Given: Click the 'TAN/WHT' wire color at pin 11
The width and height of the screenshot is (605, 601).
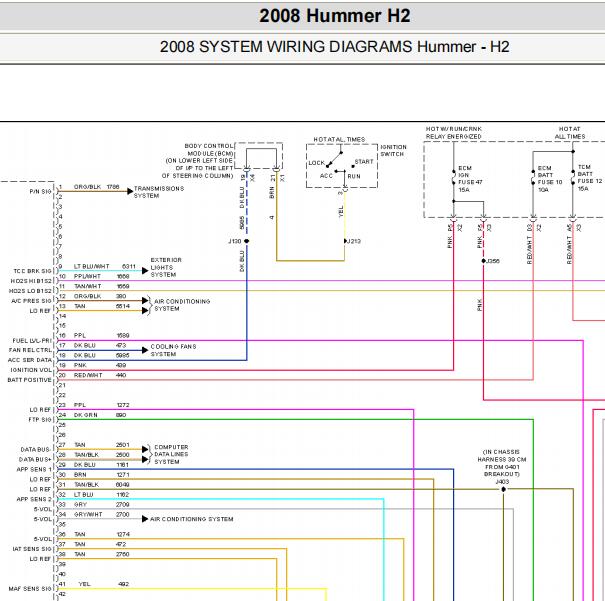Looking at the screenshot, I should (88, 286).
